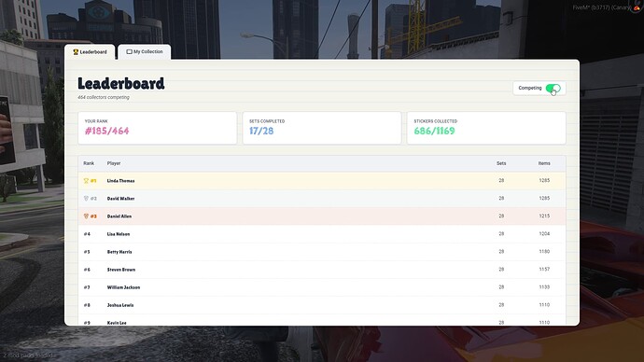Click the silver medal icon beside #2
Screen dimensions: 644x362
point(86,198)
